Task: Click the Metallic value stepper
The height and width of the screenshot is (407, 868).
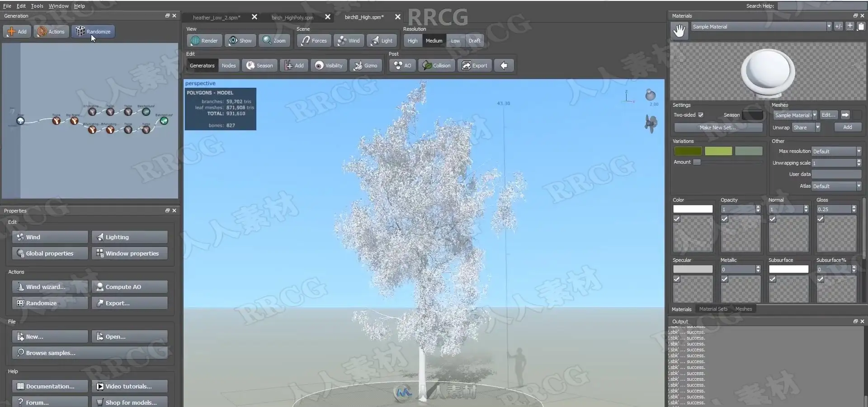Action: click(758, 269)
